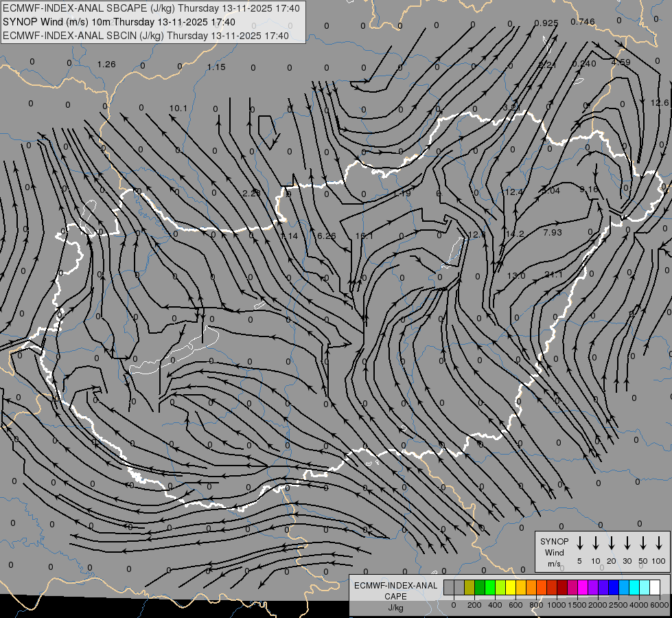
Task: Click the 6000 tick label on scale
Action: (659, 605)
